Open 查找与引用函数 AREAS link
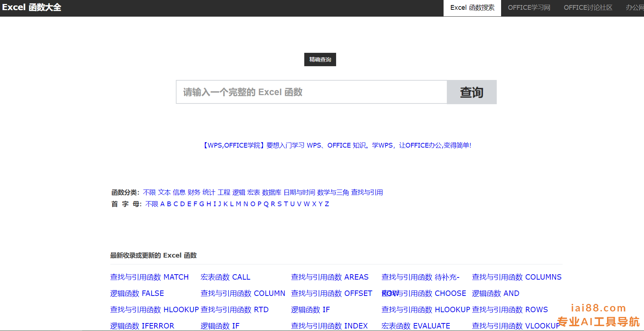Screen dimensions: 644x331 (x=330, y=277)
